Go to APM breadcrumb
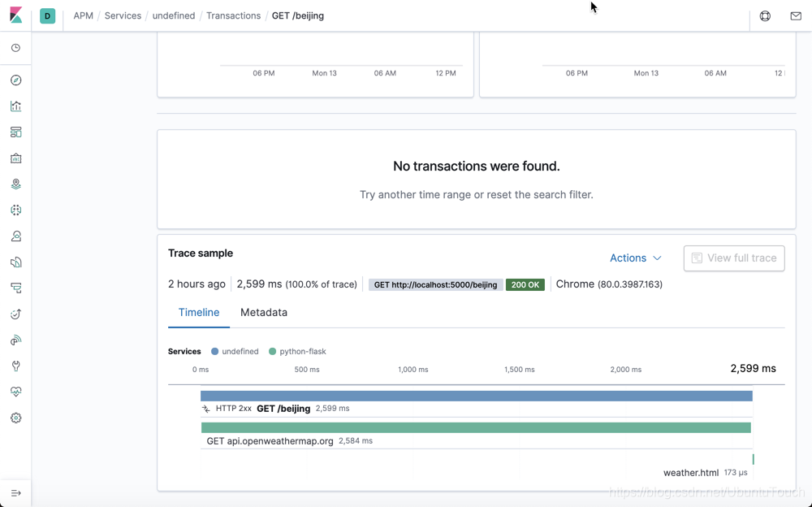Image resolution: width=812 pixels, height=507 pixels. pos(84,15)
